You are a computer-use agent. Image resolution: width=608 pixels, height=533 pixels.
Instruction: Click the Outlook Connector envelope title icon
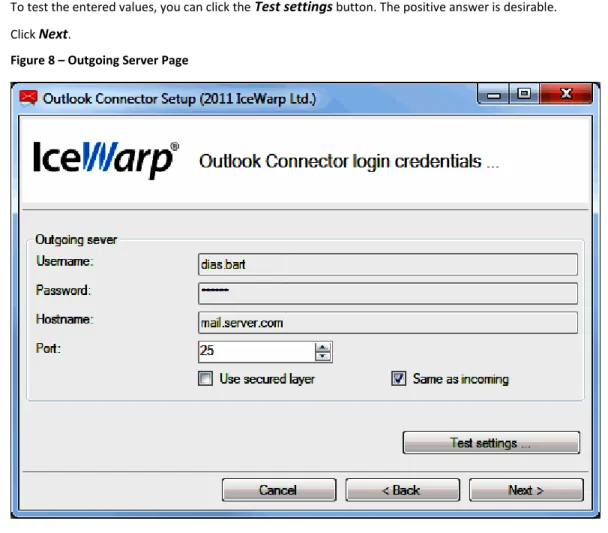[28, 98]
